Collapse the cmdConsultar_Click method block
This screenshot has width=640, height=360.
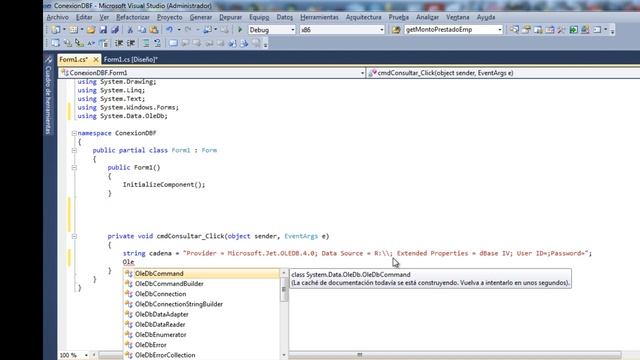point(74,236)
